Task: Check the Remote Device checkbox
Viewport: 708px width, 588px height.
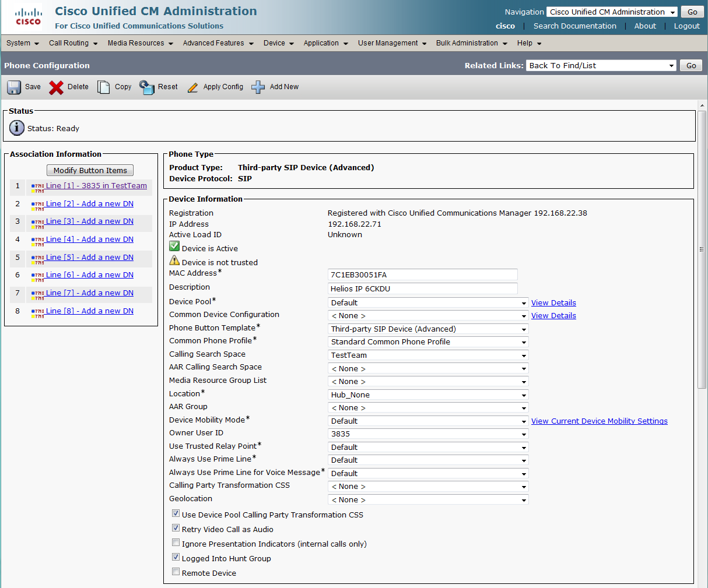Action: point(176,572)
